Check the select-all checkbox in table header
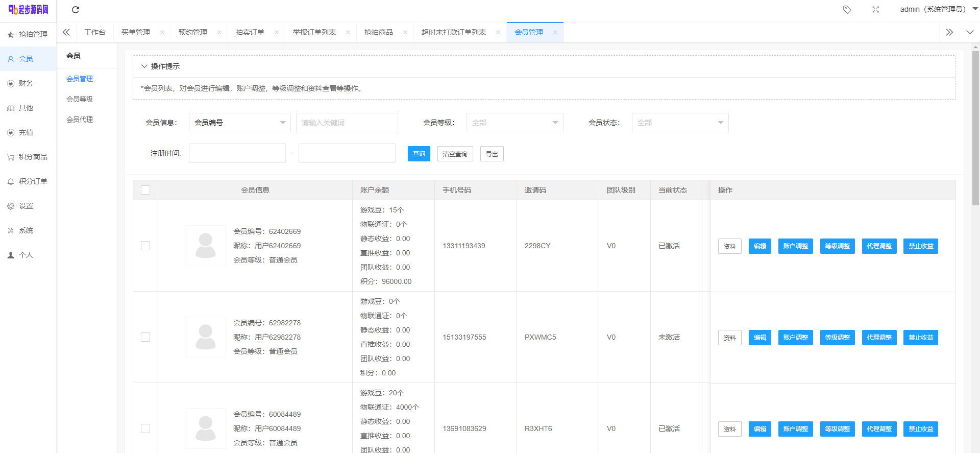The image size is (980, 453). 145,190
